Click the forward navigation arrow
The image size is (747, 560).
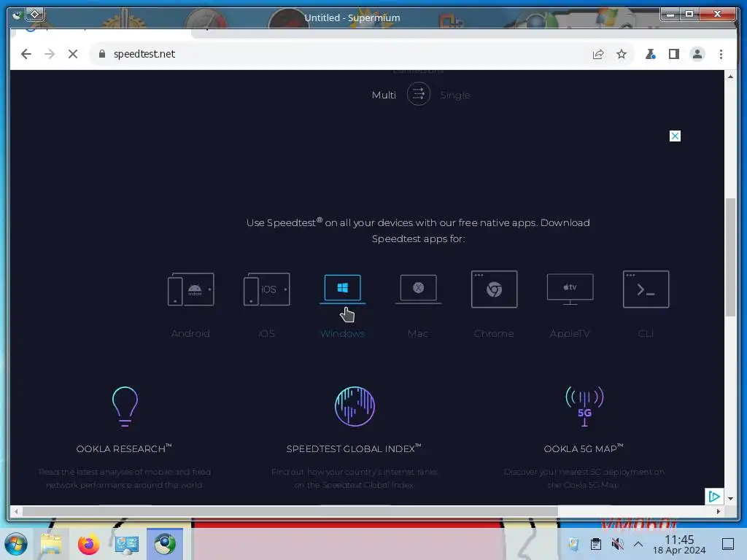point(50,54)
